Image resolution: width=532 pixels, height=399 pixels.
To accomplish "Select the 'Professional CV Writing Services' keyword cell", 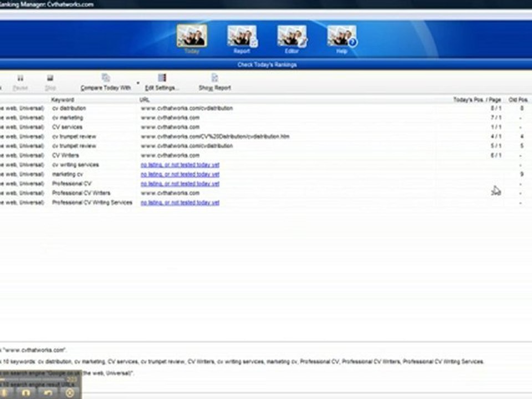I will 92,203.
